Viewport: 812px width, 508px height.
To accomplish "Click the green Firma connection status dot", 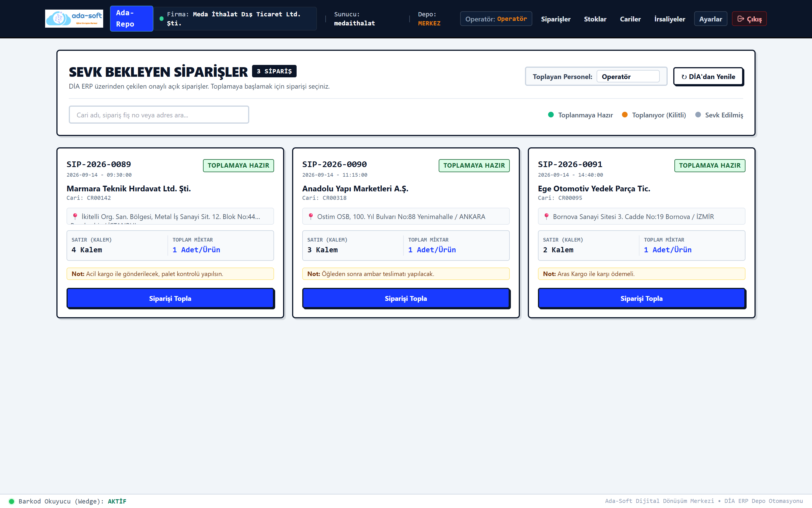I will 161,19.
